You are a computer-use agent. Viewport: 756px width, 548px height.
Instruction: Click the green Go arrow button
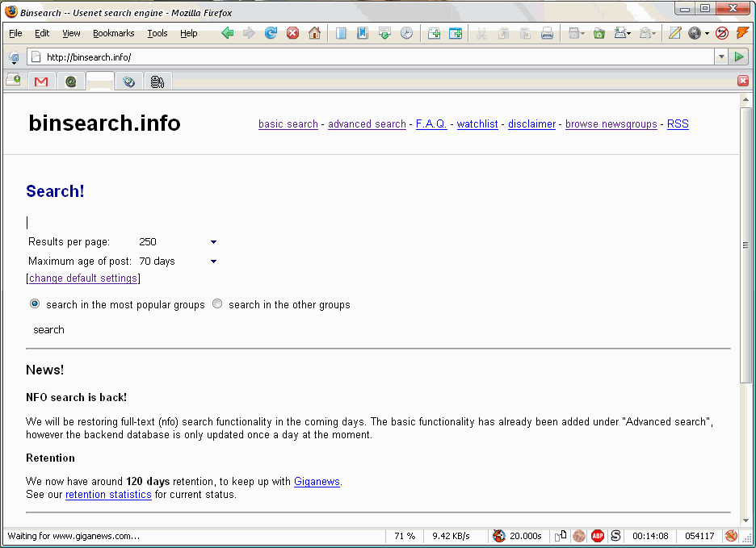739,56
